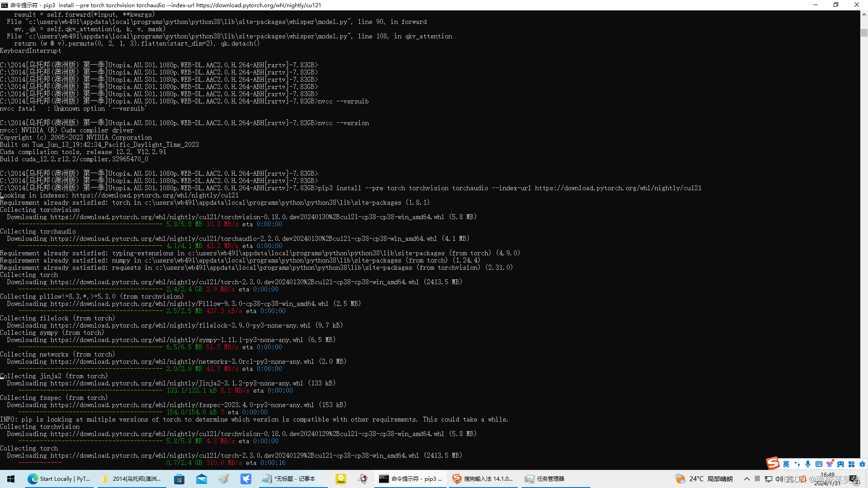Open the Paint palette taskbar icon
Screen dimensions: 868x488
(224, 479)
